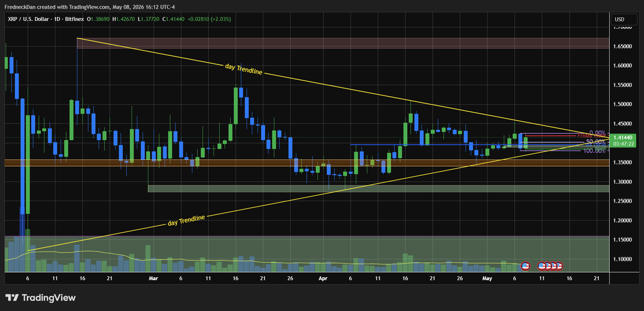The image size is (644, 311).
Task: Click the 0.00% Fibonacci level label
Action: coord(597,132)
